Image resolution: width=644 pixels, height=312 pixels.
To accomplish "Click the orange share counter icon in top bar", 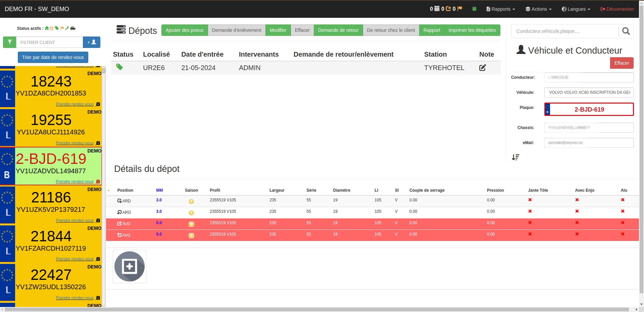I will click(448, 9).
